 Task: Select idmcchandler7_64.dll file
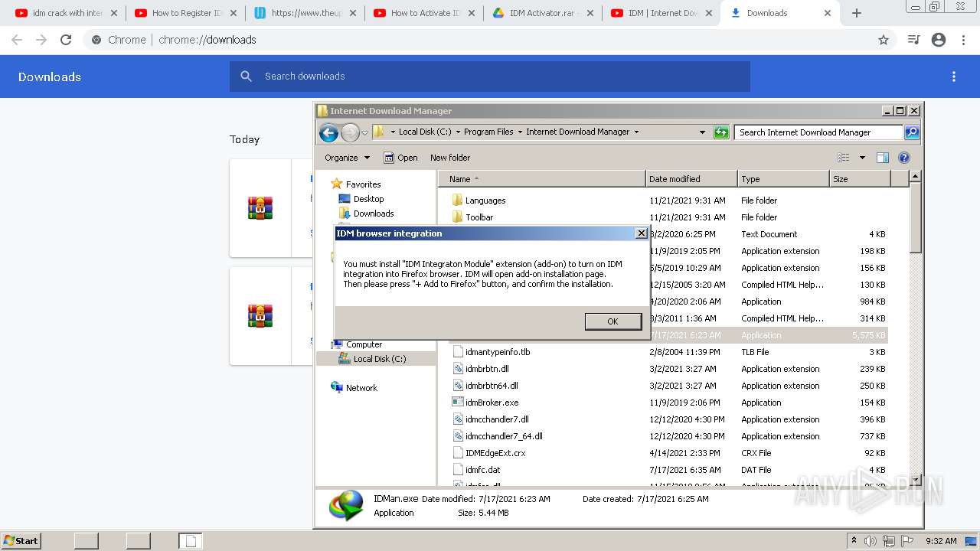point(504,436)
